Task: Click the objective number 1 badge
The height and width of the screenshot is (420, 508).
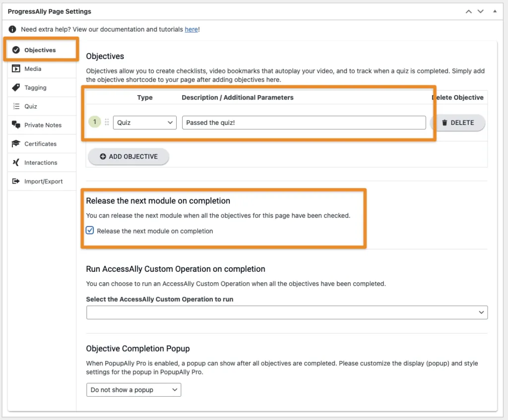Action: click(x=95, y=122)
